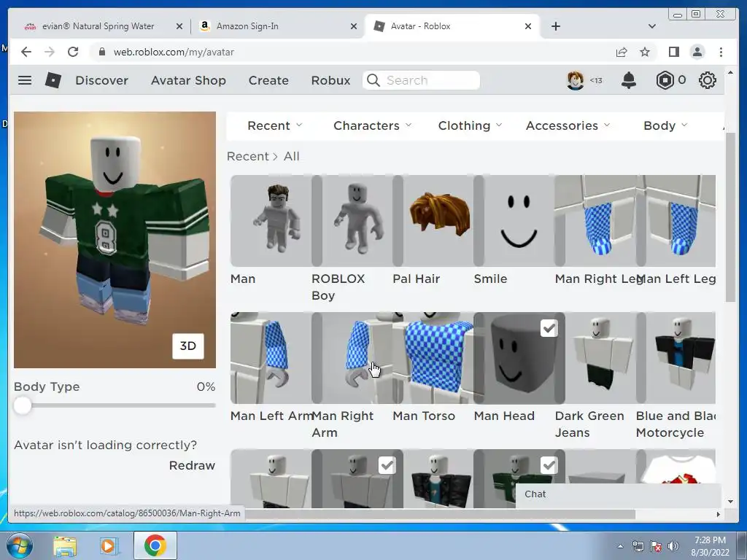The image size is (747, 560).
Task: Click Dark Green Jeans item name
Action: click(589, 424)
